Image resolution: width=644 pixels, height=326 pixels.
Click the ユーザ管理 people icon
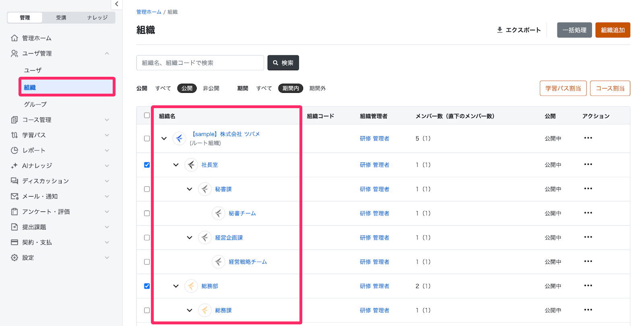click(14, 53)
